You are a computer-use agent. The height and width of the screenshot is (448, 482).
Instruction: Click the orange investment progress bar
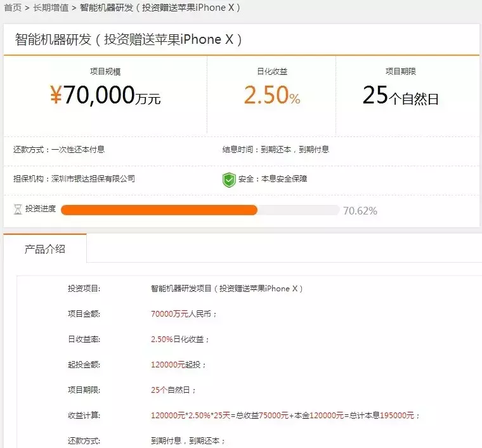pyautogui.click(x=159, y=210)
